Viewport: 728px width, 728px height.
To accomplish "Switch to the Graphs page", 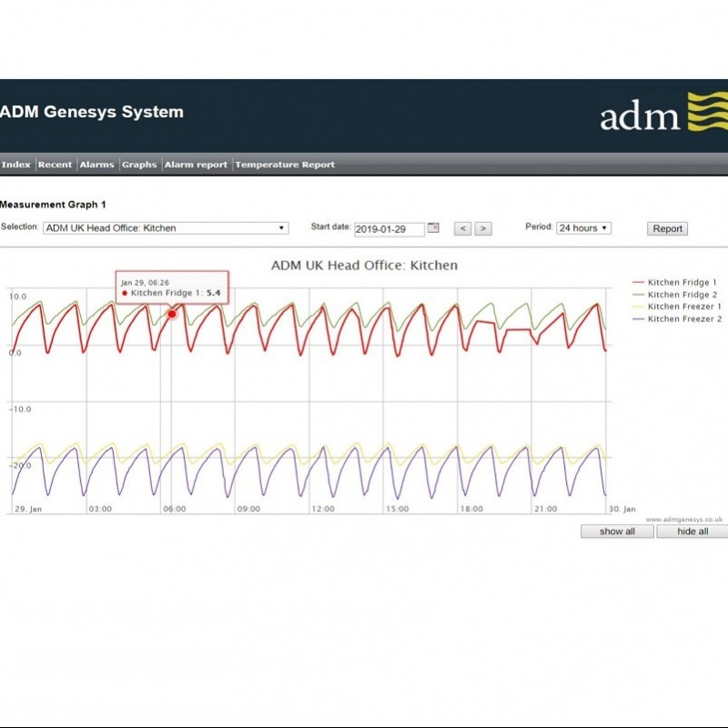I will click(139, 165).
